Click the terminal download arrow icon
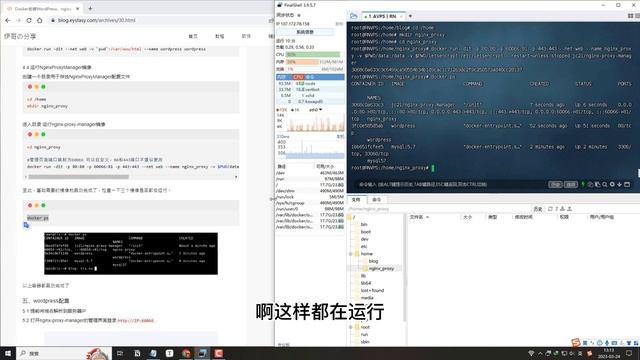 coord(620,184)
